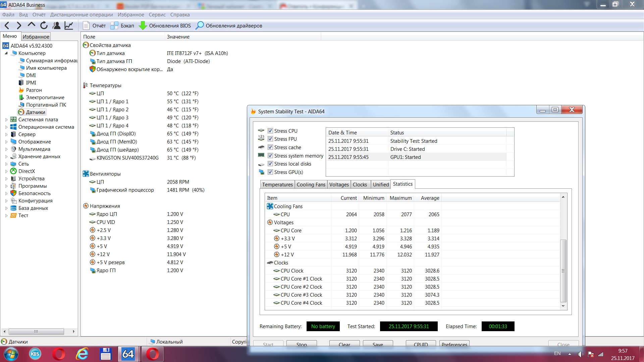Click AIDA64 icon in Windows taskbar
The height and width of the screenshot is (362, 644).
[128, 354]
